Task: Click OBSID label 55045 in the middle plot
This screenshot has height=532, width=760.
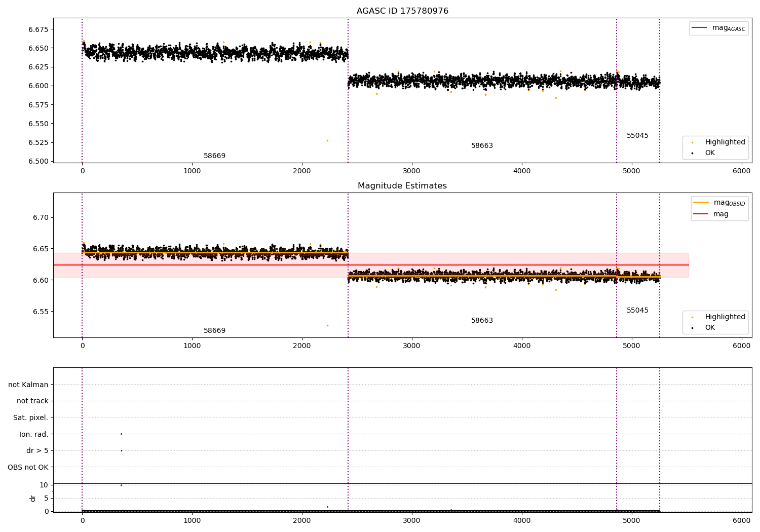Action: (x=638, y=310)
